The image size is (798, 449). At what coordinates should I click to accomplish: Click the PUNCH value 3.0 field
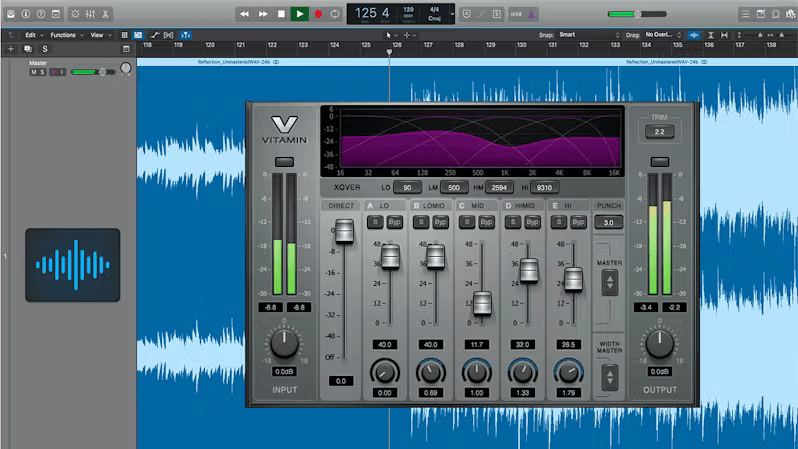[x=608, y=222]
